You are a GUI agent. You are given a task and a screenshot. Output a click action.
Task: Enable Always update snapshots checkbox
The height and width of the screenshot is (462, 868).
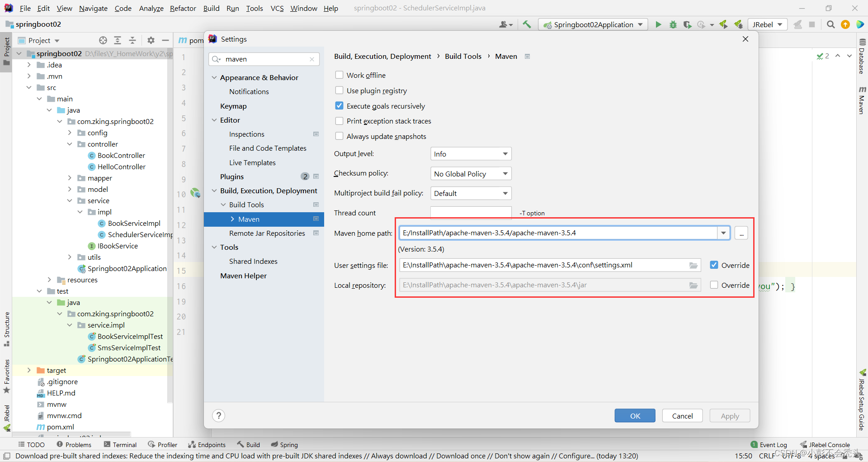[339, 136]
